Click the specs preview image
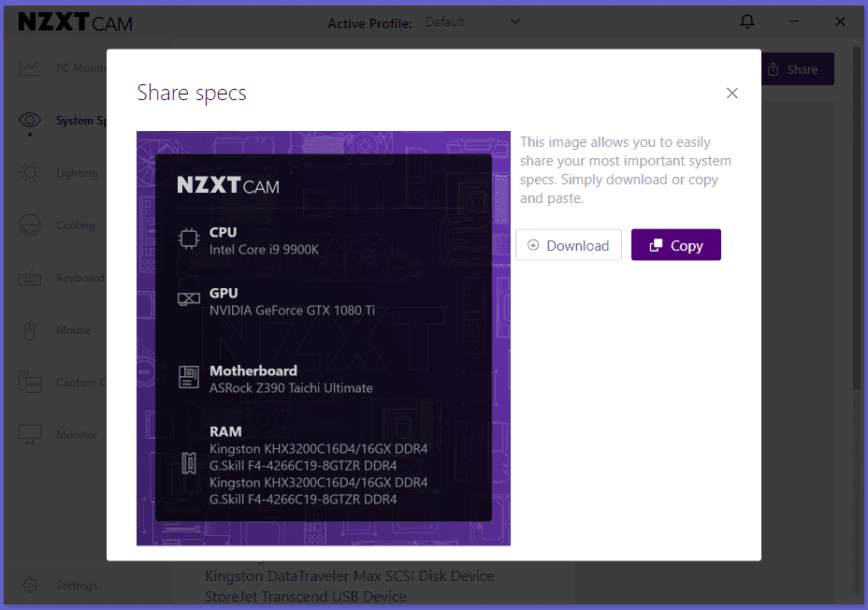This screenshot has width=868, height=610. tap(324, 338)
